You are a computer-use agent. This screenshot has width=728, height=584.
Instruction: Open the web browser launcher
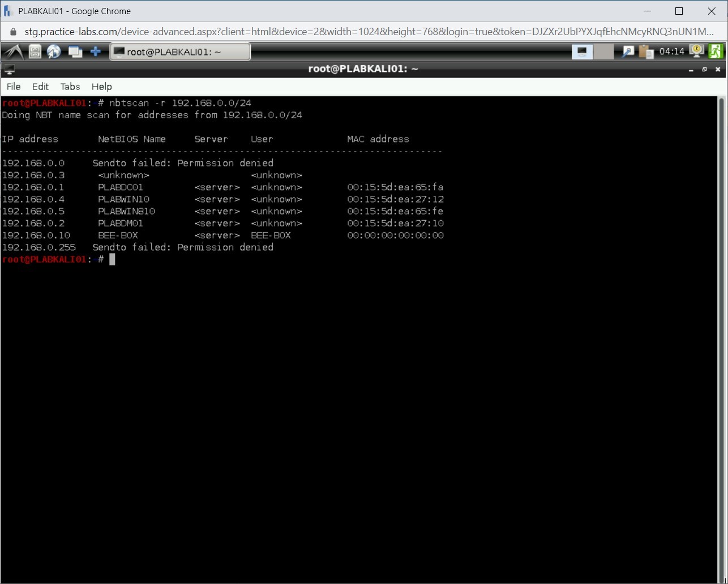pyautogui.click(x=54, y=52)
